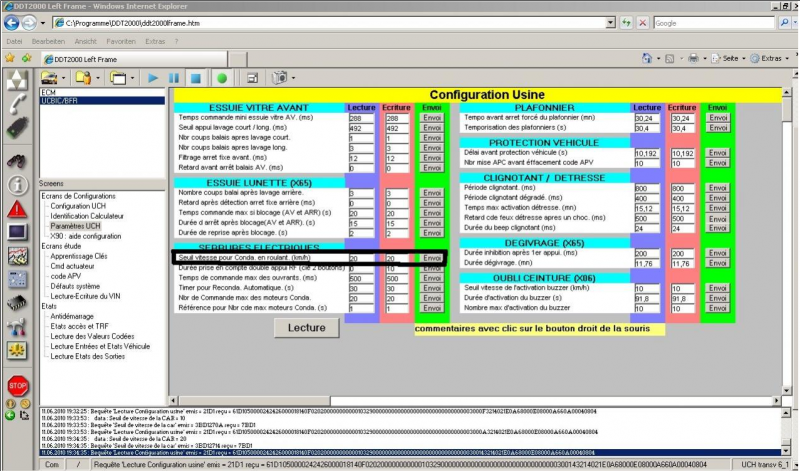Click Envoi for Timer pour Reconda. Automatique
Viewport: 800px width, 471px height.
[x=432, y=288]
